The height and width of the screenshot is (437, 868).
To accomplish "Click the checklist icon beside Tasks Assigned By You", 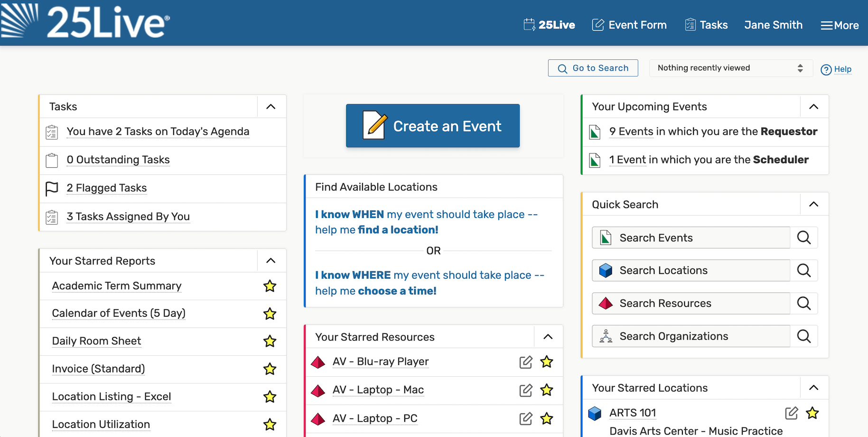I will [52, 217].
